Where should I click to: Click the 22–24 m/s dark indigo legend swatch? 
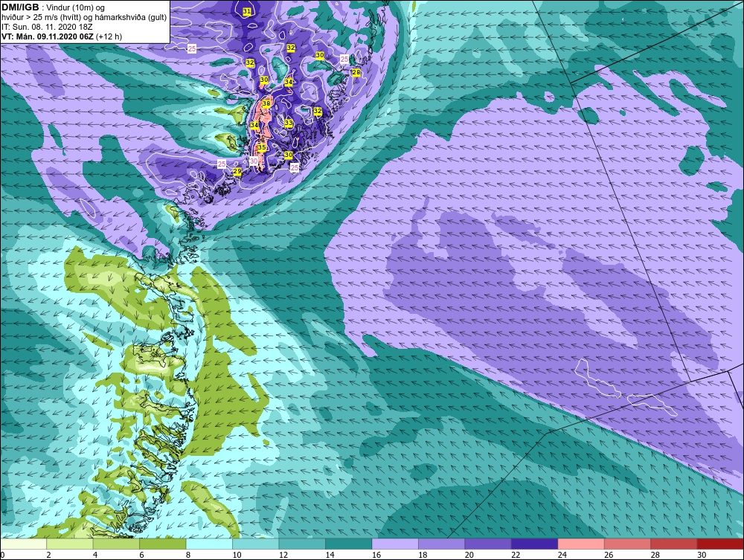point(535,544)
